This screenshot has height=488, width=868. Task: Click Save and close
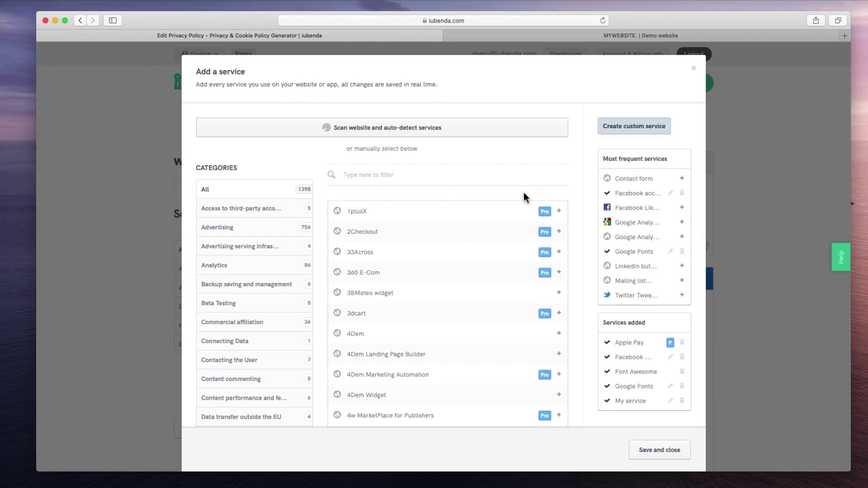point(659,450)
